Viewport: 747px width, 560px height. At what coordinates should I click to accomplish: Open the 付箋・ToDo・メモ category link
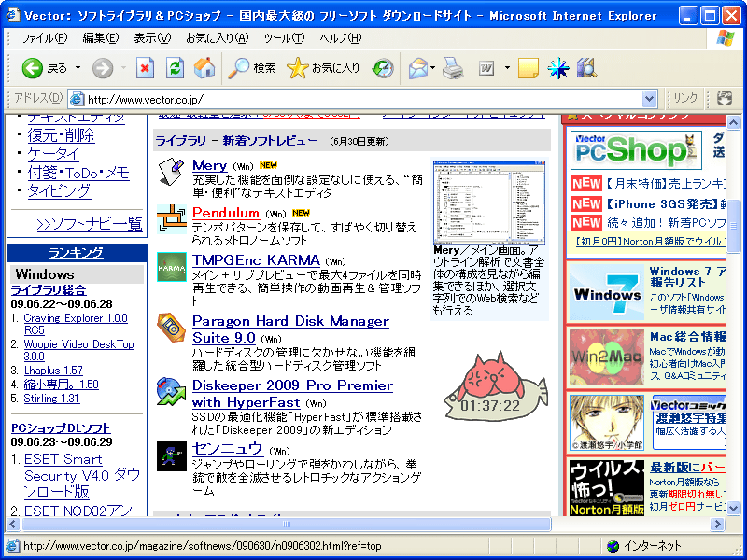point(78,173)
